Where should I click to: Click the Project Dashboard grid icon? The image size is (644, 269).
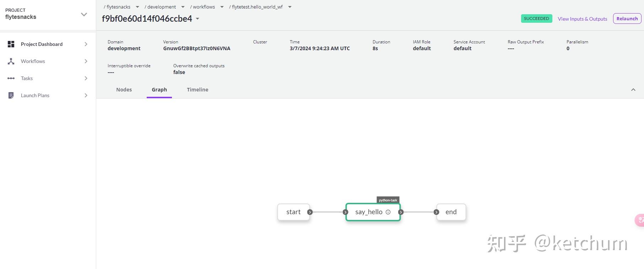point(11,44)
